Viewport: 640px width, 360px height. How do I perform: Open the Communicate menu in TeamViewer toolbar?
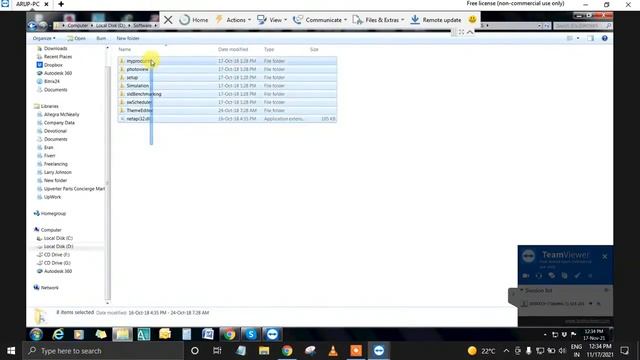pos(320,20)
